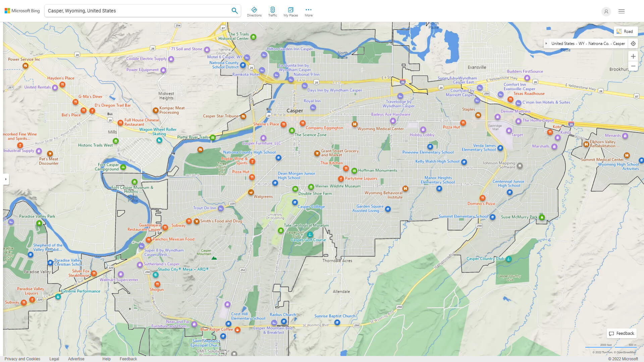Zoom out with the minus button
Screen dimensions: 644x362
point(633,66)
